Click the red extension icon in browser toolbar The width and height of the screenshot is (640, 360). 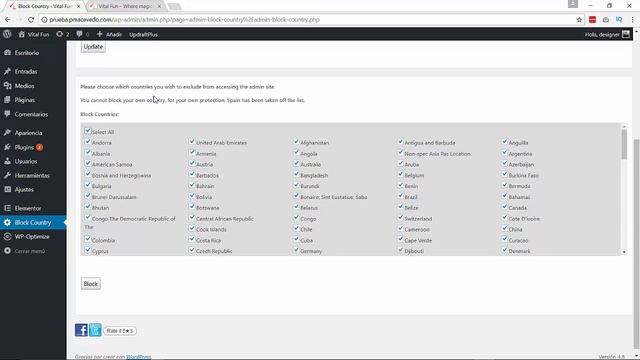tap(592, 20)
